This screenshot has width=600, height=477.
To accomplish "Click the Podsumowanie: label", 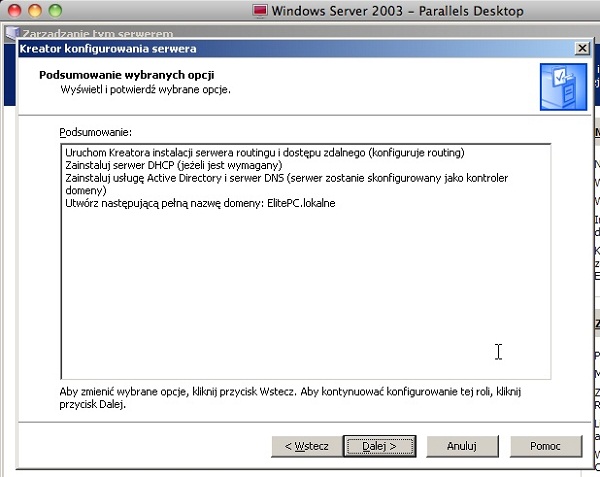I will tap(96, 132).
